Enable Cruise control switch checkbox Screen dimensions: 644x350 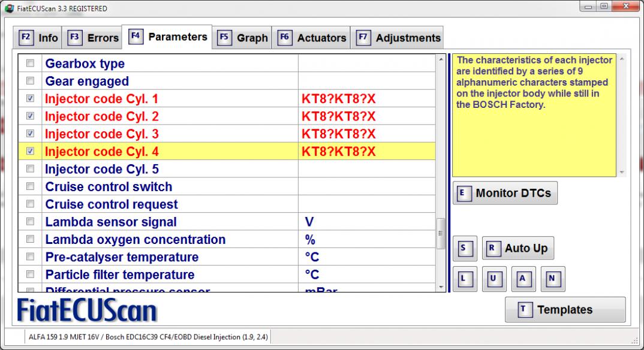click(30, 186)
